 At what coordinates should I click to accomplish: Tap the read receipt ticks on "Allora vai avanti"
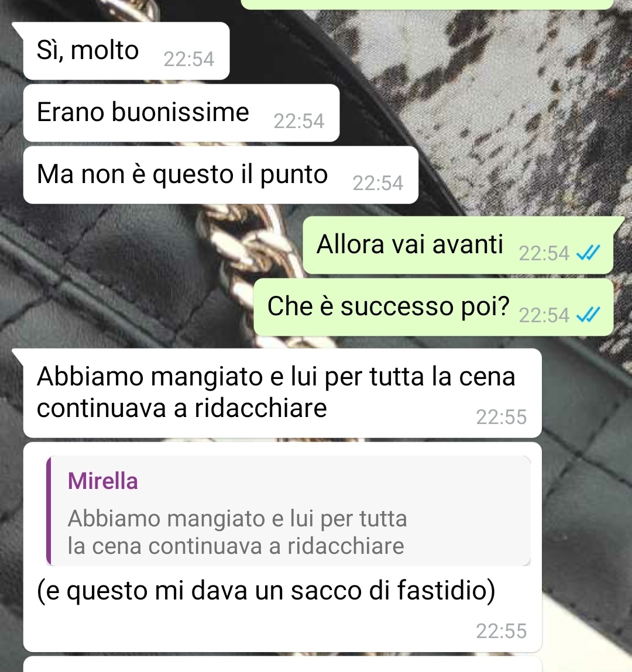coord(588,253)
